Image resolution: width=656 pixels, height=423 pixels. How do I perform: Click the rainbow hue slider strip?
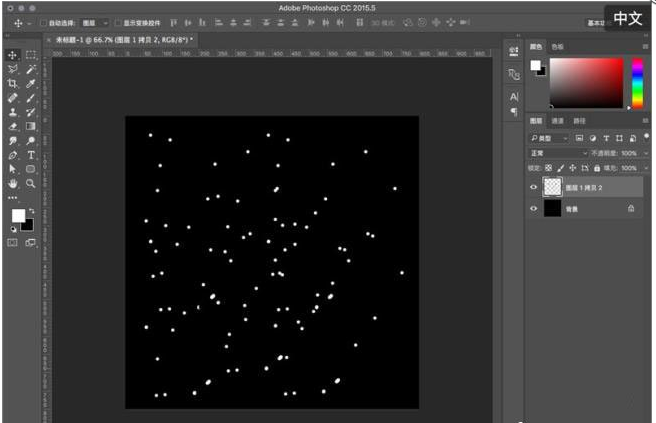pyautogui.click(x=637, y=82)
